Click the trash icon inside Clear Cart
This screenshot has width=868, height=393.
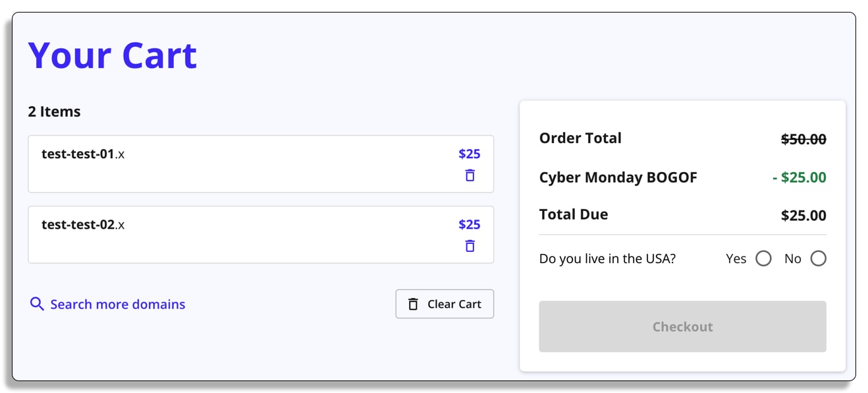click(413, 304)
